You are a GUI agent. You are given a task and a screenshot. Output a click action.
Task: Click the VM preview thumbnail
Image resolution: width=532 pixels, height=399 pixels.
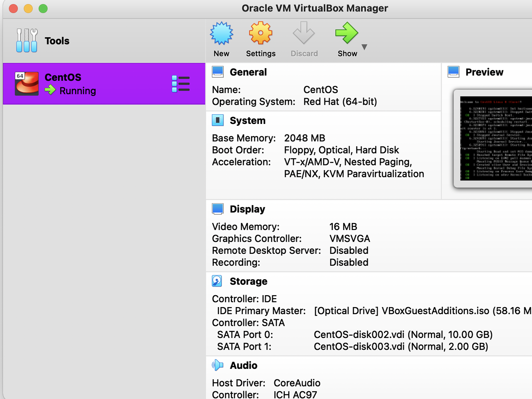(x=496, y=138)
